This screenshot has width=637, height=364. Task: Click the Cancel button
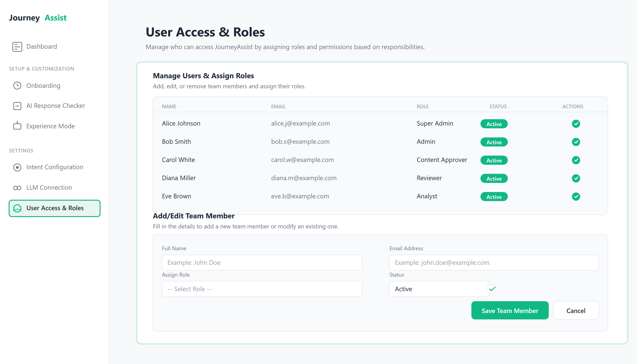point(576,310)
